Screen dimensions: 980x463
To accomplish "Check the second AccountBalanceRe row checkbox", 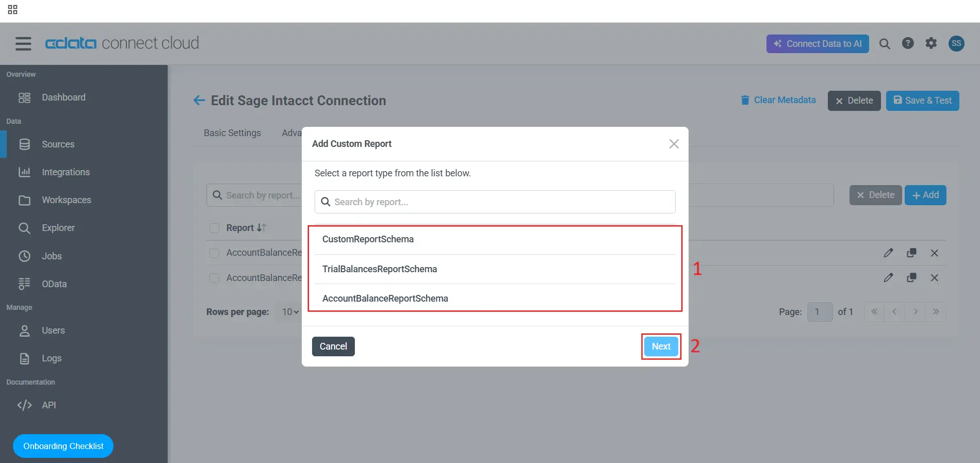I will (215, 278).
